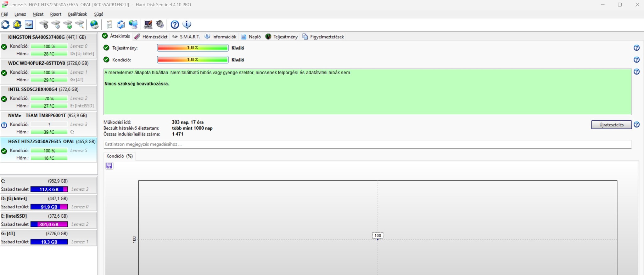
Task: Select the WDC WD40PURZ-85TTDY0 disk
Action: 48,71
